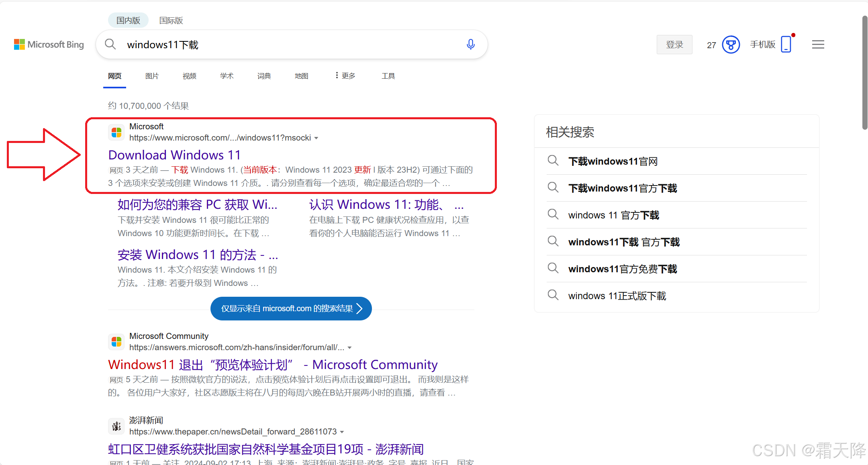Click the Microsoft Community result favicon
The image size is (868, 465).
tap(116, 342)
